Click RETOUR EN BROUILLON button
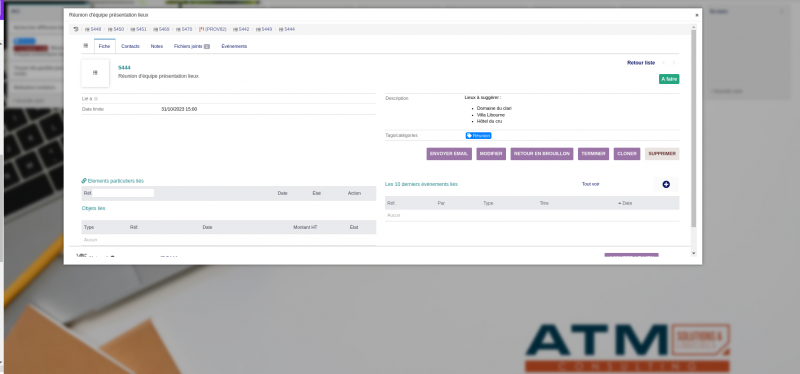800x374 pixels. (542, 154)
